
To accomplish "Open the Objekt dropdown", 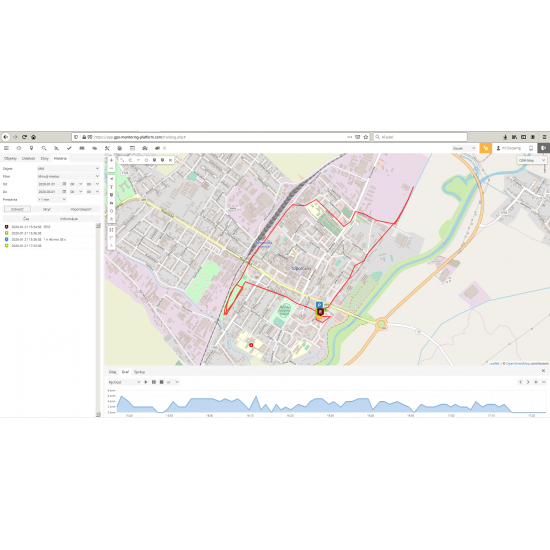I will [68, 169].
